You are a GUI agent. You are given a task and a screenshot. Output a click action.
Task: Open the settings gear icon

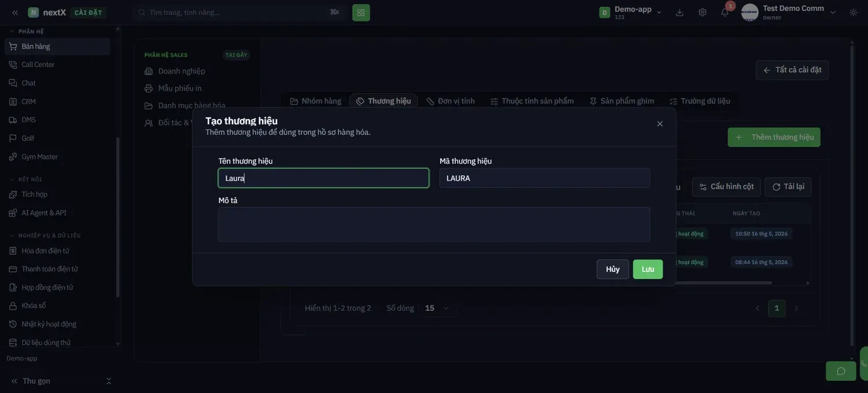pyautogui.click(x=703, y=12)
